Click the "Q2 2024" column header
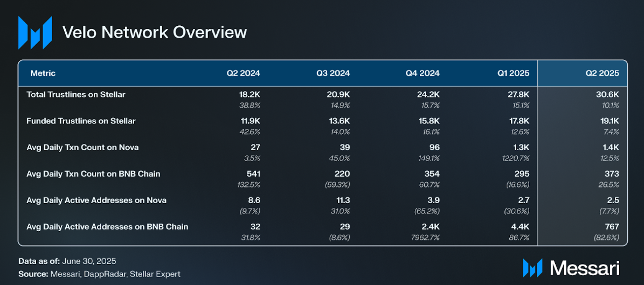Screen dimensions: 644x285 [244, 73]
